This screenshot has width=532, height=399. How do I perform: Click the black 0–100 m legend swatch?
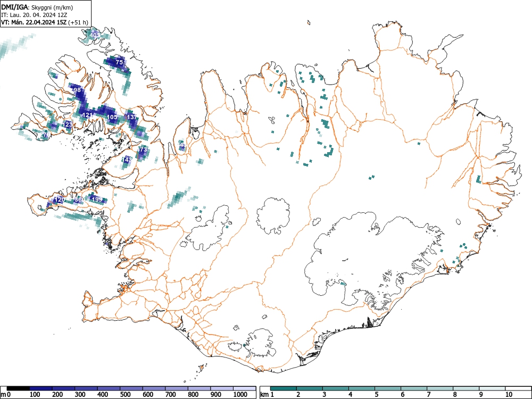(18, 388)
